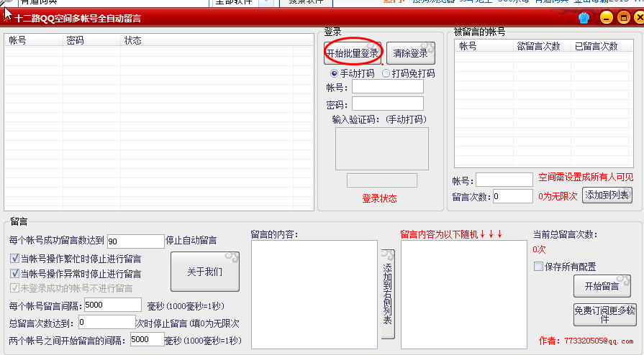This screenshot has height=355, width=644.
Task: Toggle 当帐号操作繁忙时停止进行留言 checkbox
Action: [x=75, y=259]
